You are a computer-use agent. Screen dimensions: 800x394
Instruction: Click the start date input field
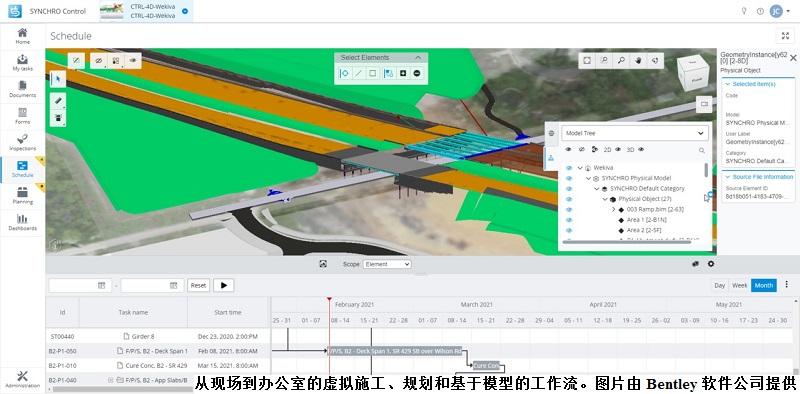coord(80,285)
